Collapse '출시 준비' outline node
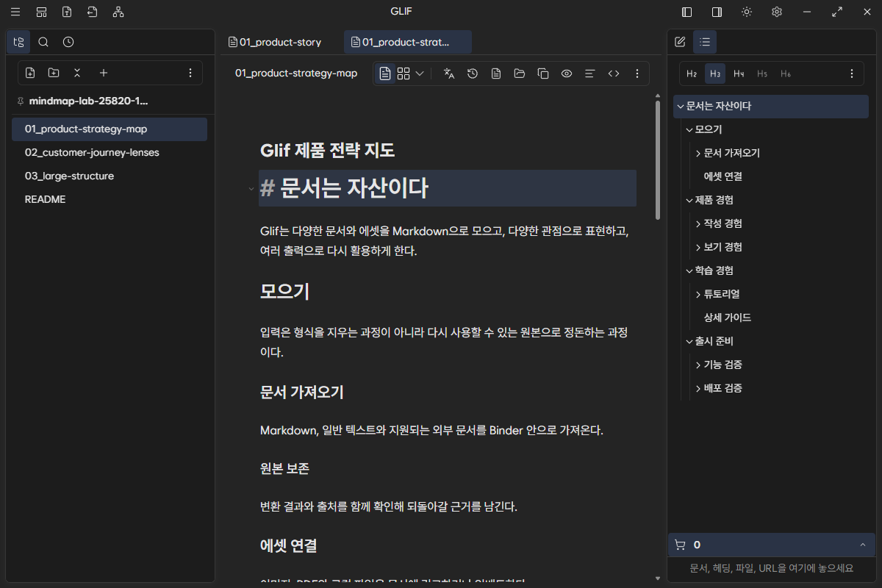The width and height of the screenshot is (882, 588). [689, 341]
